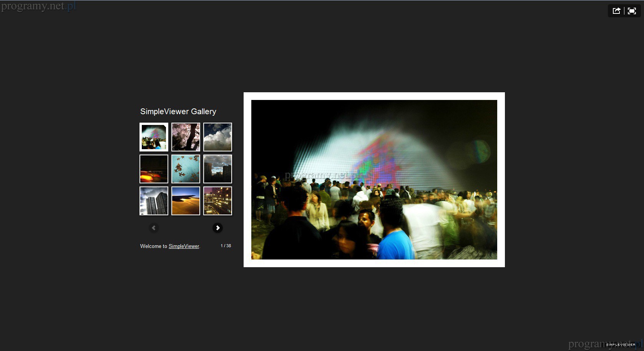
Task: Open the SimpleViewer link in caption
Action: coord(184,246)
